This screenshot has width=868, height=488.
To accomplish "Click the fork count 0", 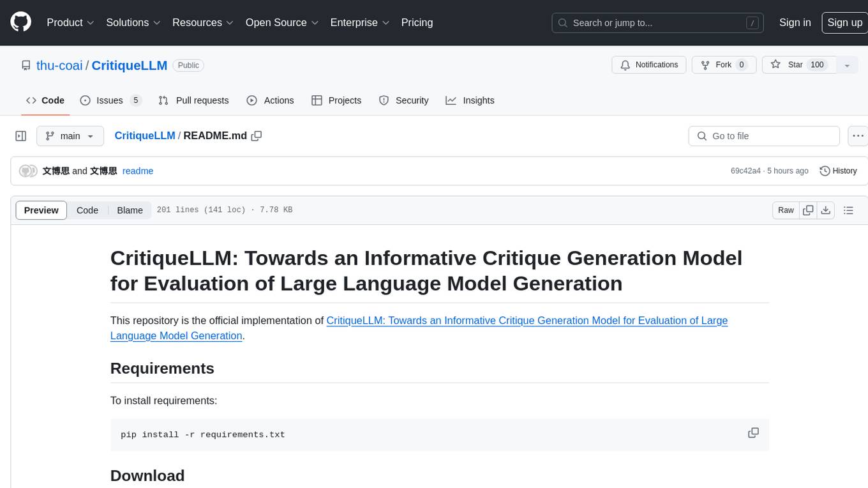I will (741, 65).
